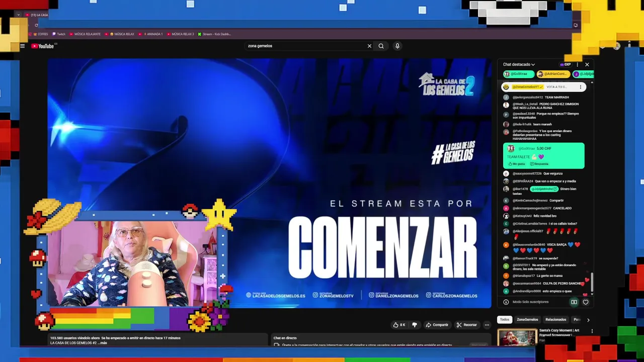The height and width of the screenshot is (362, 644).
Task: Create a clip with Recortar
Action: tap(466, 325)
